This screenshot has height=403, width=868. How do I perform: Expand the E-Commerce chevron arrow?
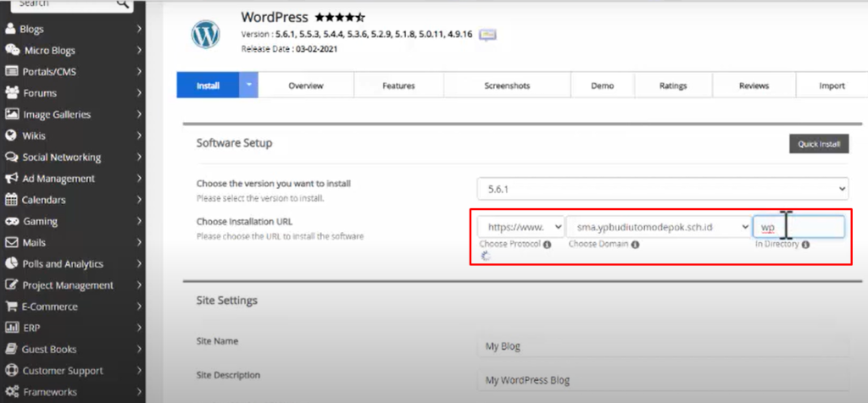point(138,306)
